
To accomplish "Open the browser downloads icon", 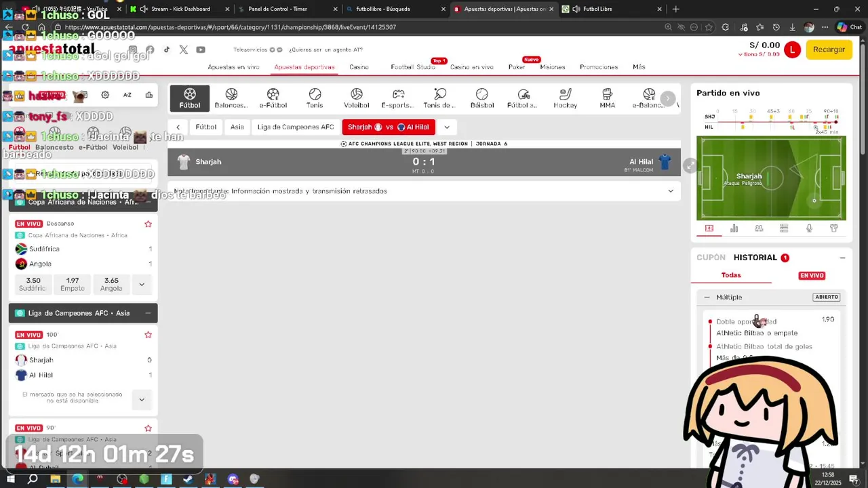I will [x=792, y=27].
